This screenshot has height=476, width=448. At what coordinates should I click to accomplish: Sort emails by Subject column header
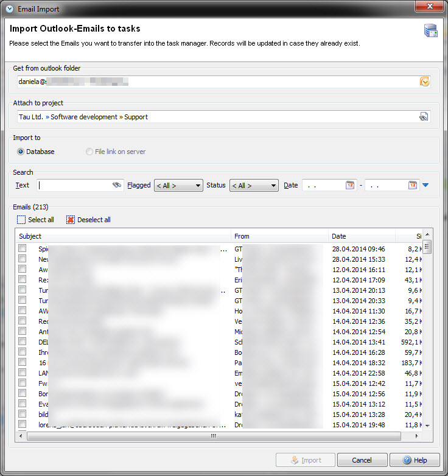click(123, 236)
